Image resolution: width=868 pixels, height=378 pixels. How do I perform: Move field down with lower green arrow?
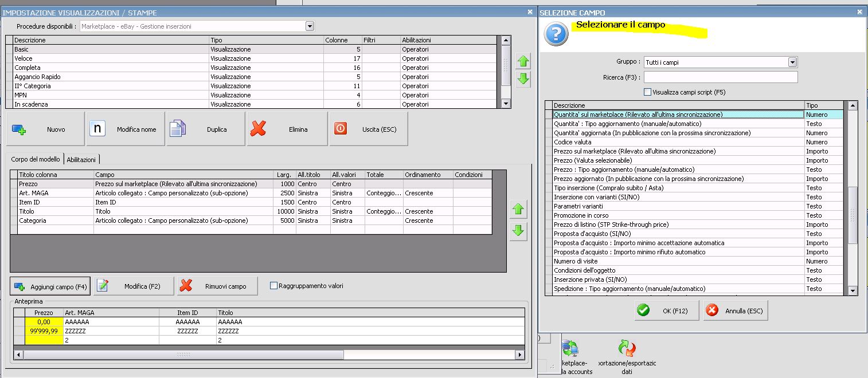click(x=518, y=231)
